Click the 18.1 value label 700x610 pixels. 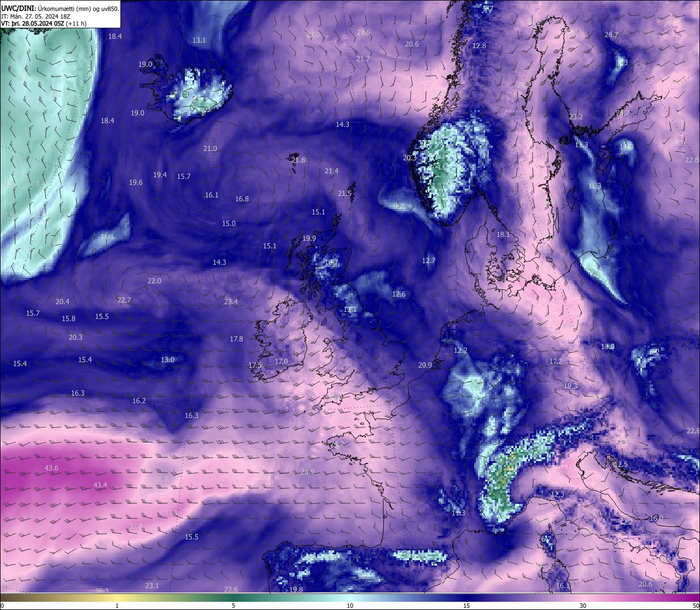(x=503, y=235)
